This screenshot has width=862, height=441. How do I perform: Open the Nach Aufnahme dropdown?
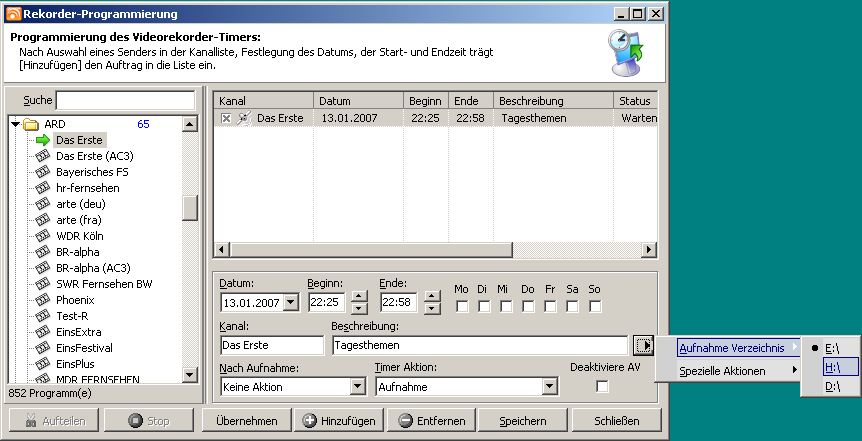pyautogui.click(x=358, y=387)
